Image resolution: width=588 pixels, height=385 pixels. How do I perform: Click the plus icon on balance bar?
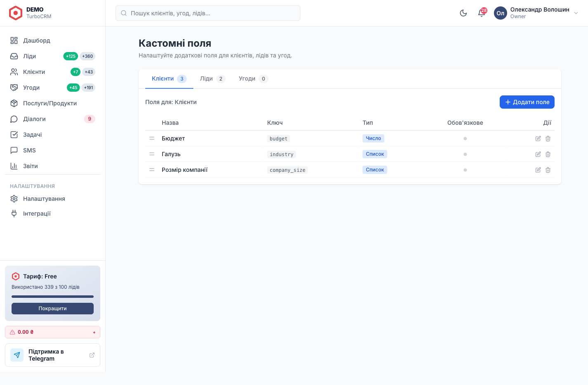pos(94,332)
